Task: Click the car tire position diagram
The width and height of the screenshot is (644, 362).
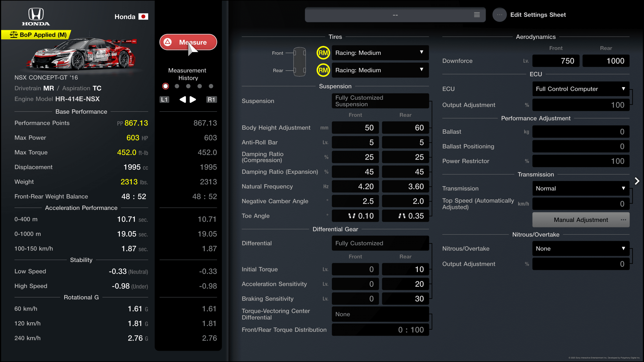Action: (x=300, y=62)
